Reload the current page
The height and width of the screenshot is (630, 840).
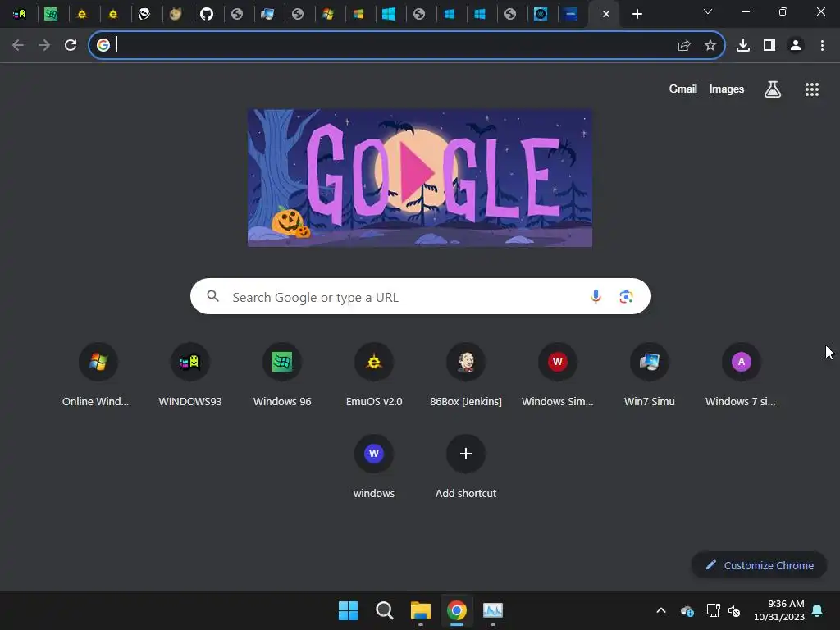71,45
